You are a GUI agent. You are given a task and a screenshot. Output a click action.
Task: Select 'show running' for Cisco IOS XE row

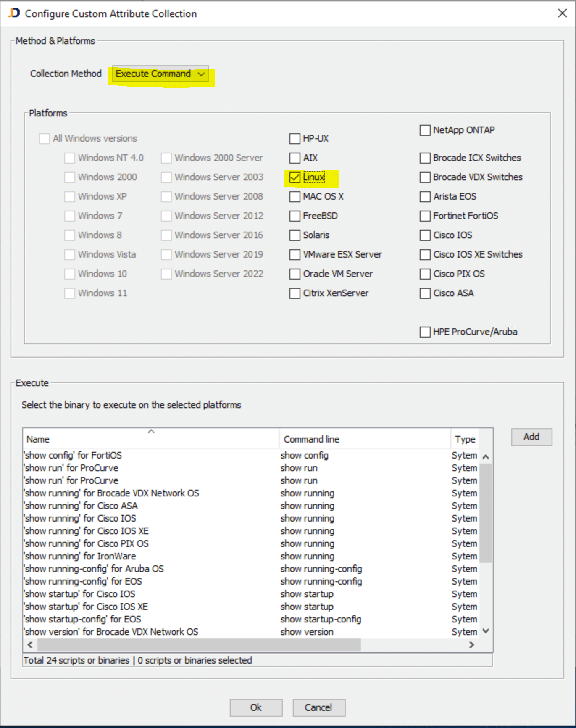point(251,531)
